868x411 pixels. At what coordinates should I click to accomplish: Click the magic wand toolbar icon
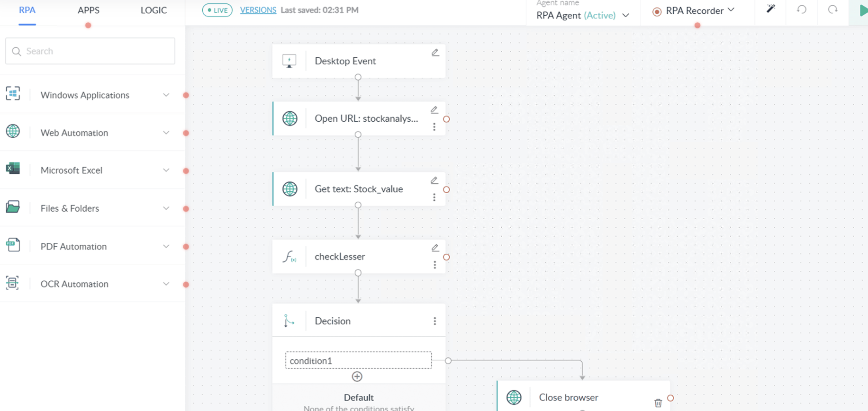click(771, 9)
